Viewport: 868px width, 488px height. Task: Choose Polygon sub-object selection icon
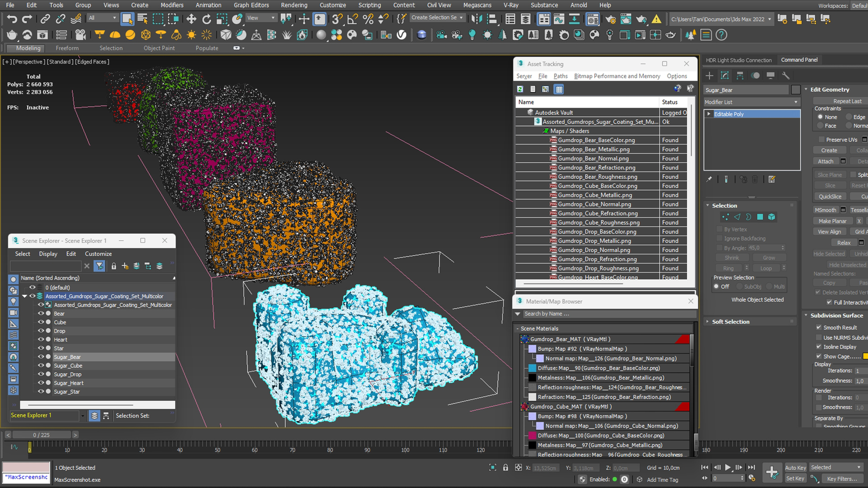[760, 217]
